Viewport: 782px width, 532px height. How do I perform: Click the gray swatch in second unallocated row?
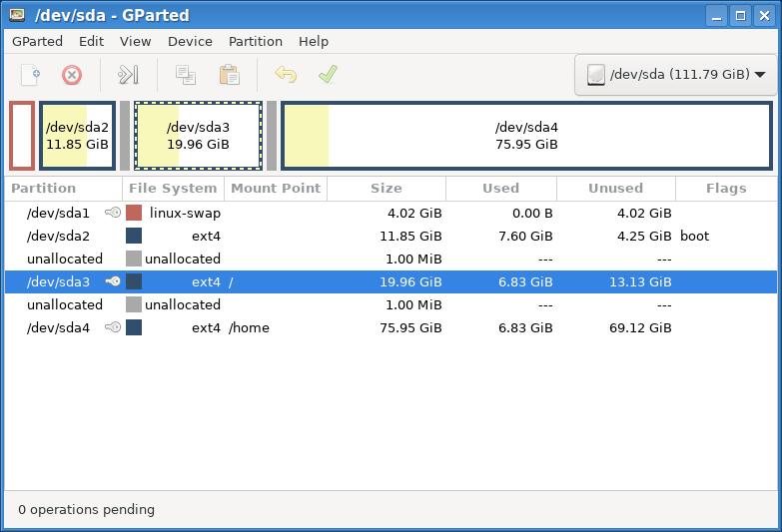(x=134, y=304)
